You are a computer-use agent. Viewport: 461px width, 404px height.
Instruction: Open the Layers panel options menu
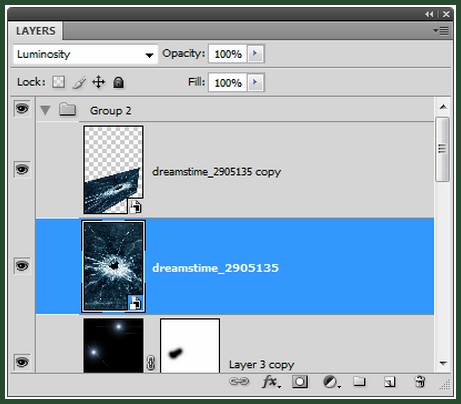441,31
